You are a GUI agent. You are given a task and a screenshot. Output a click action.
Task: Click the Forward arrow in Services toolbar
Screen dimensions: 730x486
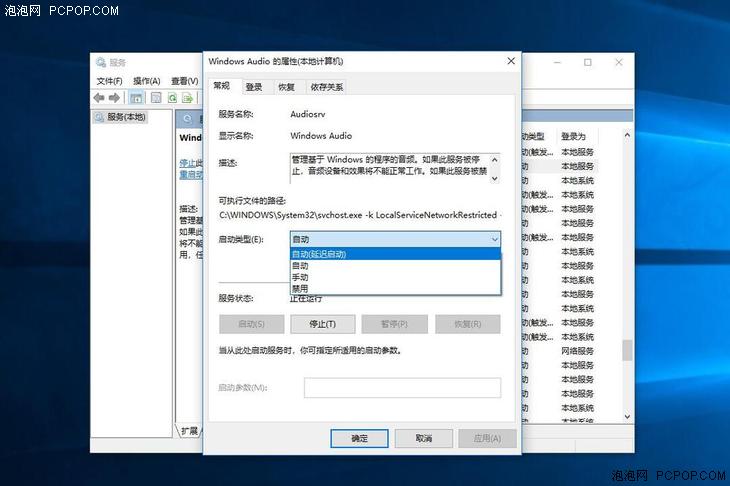(x=114, y=98)
